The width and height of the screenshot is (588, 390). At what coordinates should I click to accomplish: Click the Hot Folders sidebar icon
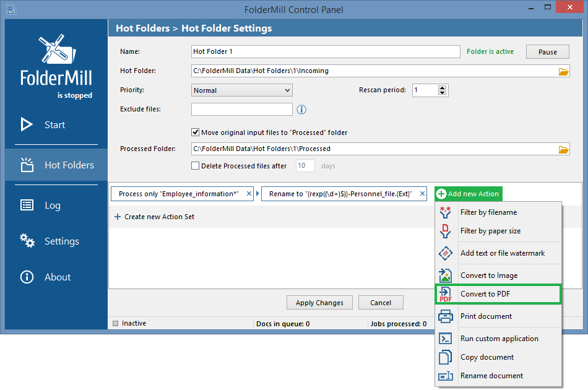coord(27,165)
